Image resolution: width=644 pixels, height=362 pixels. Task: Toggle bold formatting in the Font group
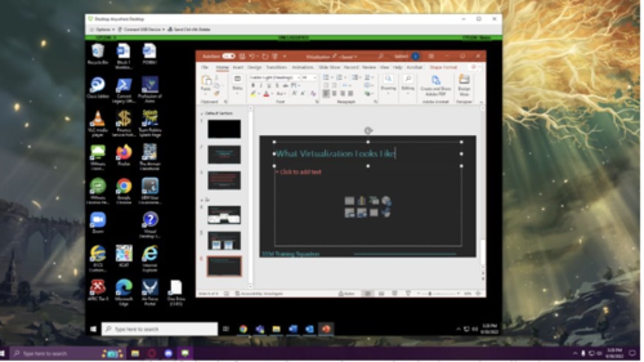[x=254, y=85]
